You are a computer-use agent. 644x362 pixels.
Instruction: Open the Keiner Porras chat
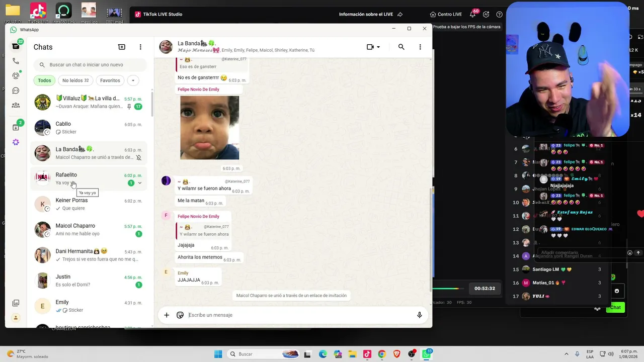(89, 204)
